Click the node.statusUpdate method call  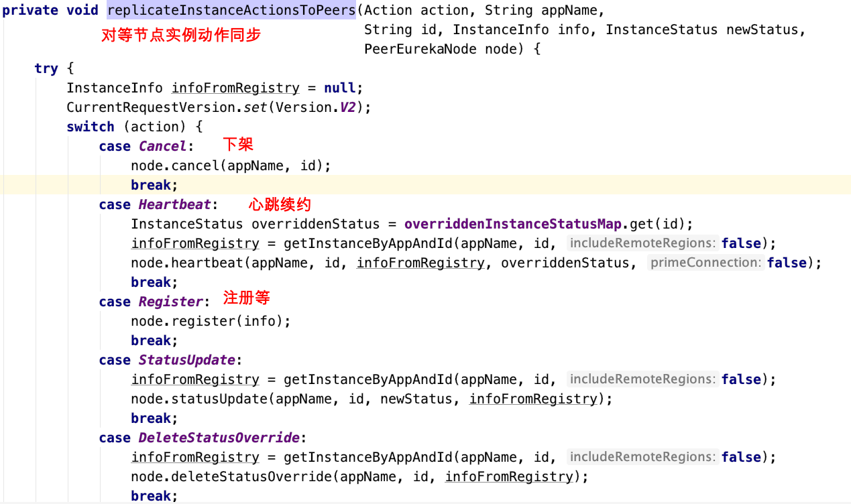199,399
